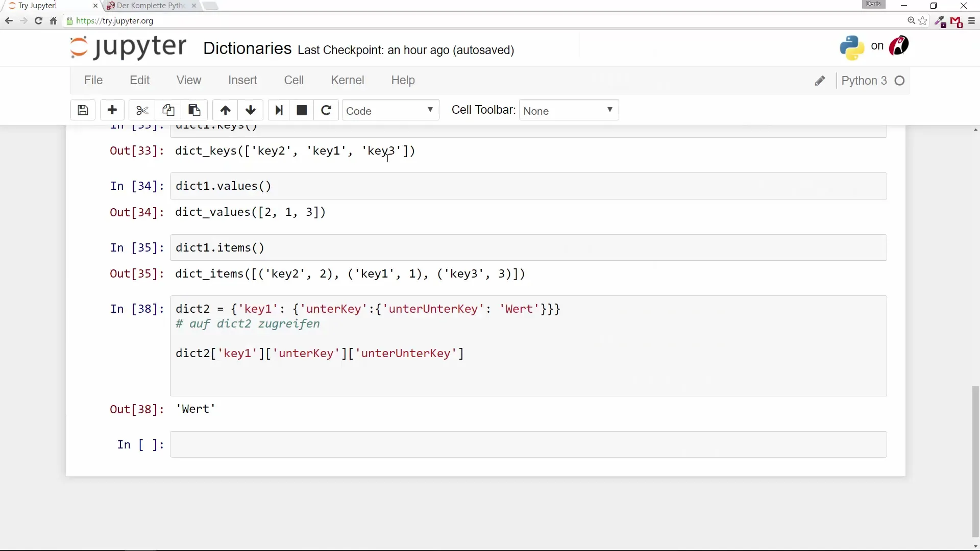The height and width of the screenshot is (551, 980).
Task: Click the Out[33] dict_keys output
Action: tap(295, 151)
